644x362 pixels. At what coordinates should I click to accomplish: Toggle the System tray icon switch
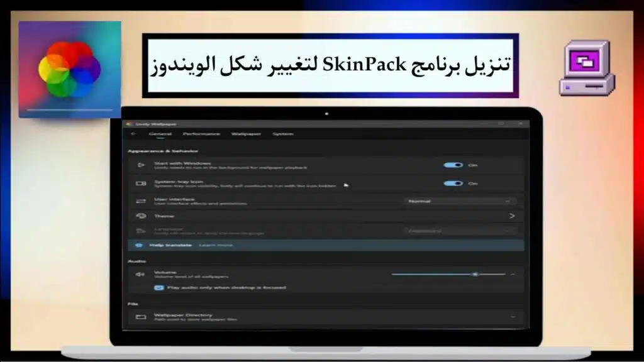tap(453, 184)
